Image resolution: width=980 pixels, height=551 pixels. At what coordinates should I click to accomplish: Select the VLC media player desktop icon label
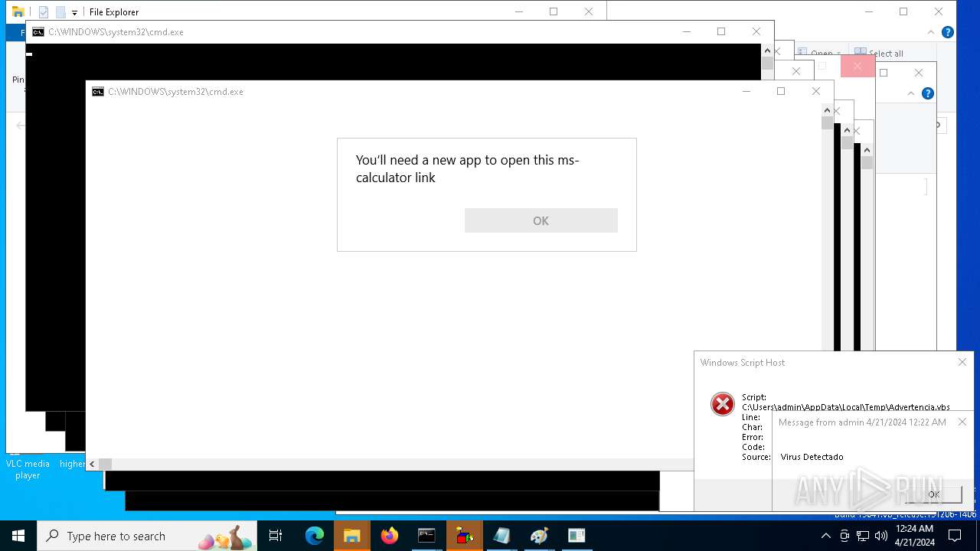28,469
